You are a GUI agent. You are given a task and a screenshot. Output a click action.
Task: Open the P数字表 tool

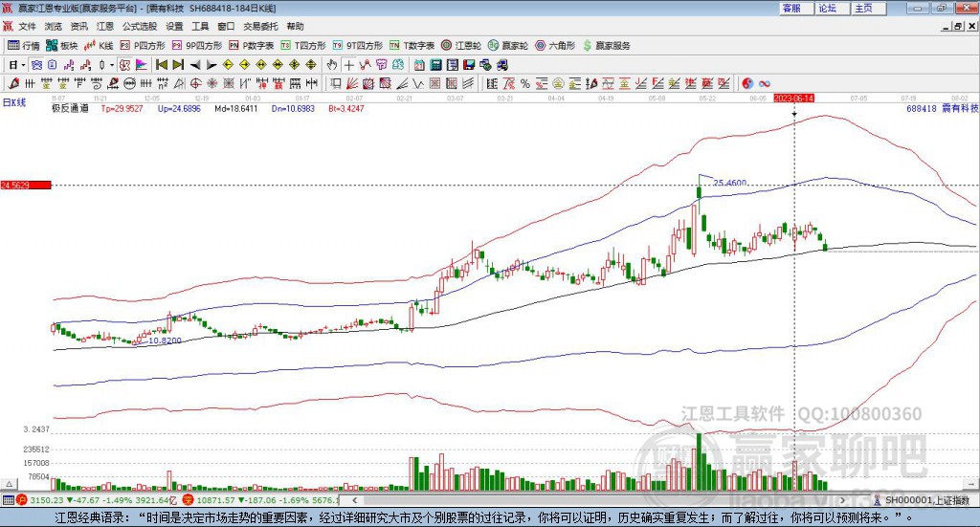[252, 46]
